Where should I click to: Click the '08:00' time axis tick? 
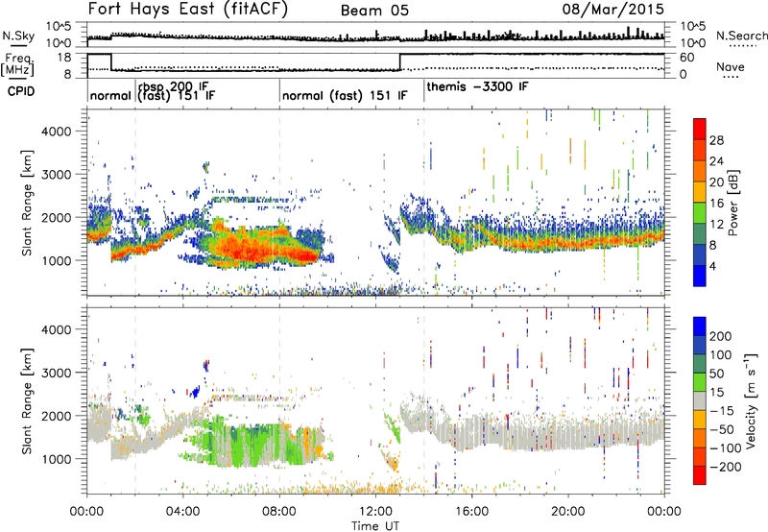point(279,512)
